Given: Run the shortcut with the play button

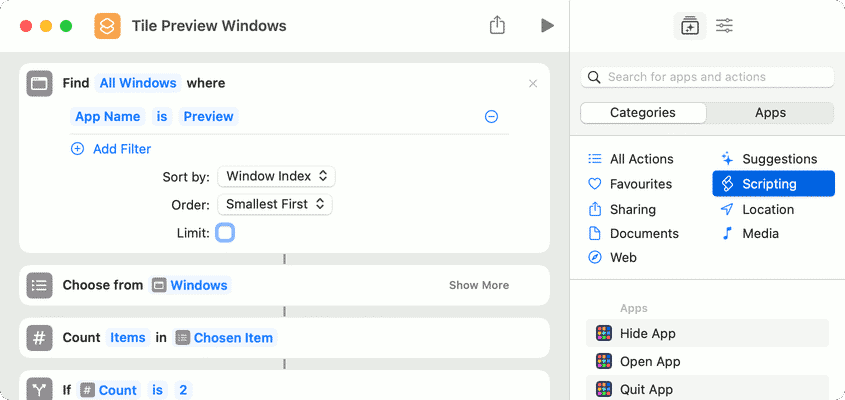Looking at the screenshot, I should click(x=548, y=25).
